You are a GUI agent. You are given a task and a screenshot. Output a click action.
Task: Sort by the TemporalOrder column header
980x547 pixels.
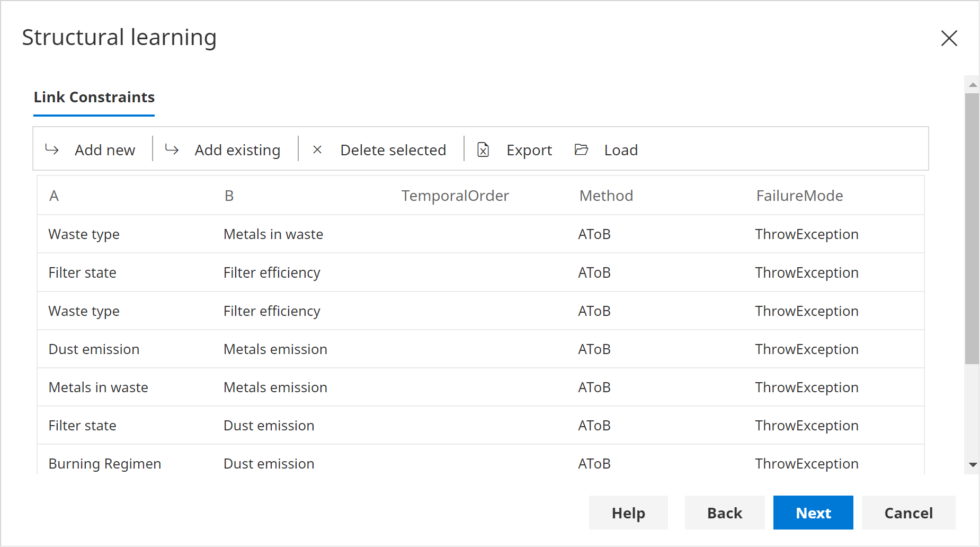click(455, 196)
